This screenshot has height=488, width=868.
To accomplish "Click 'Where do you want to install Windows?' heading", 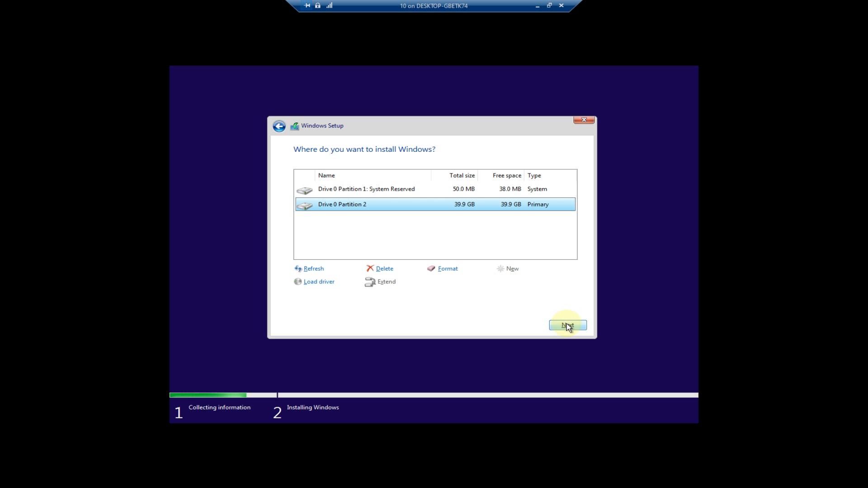I will tap(364, 150).
